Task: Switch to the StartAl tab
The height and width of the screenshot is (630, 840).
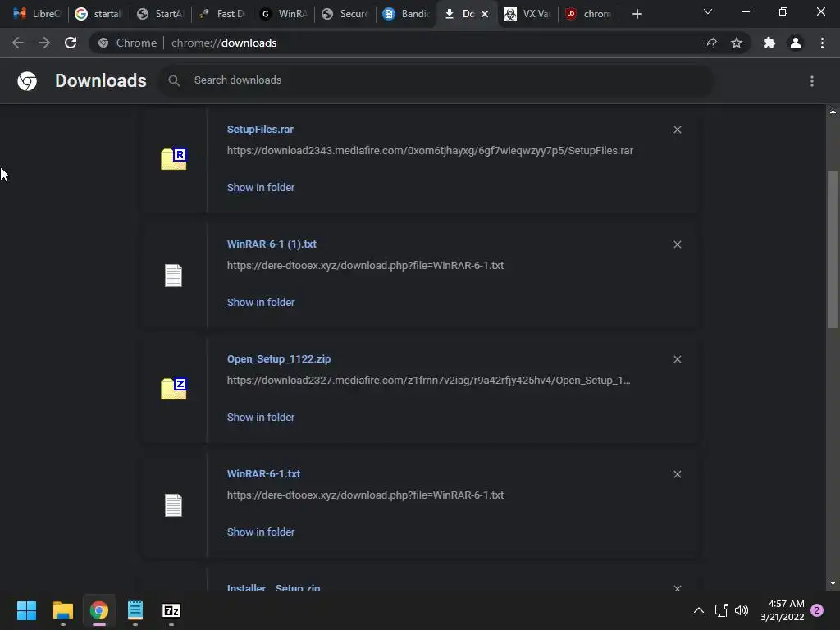Action: point(160,14)
